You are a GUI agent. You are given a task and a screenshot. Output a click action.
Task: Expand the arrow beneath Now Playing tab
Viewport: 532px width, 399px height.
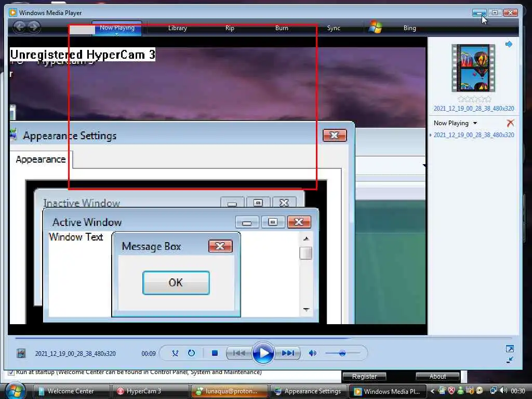(117, 34)
